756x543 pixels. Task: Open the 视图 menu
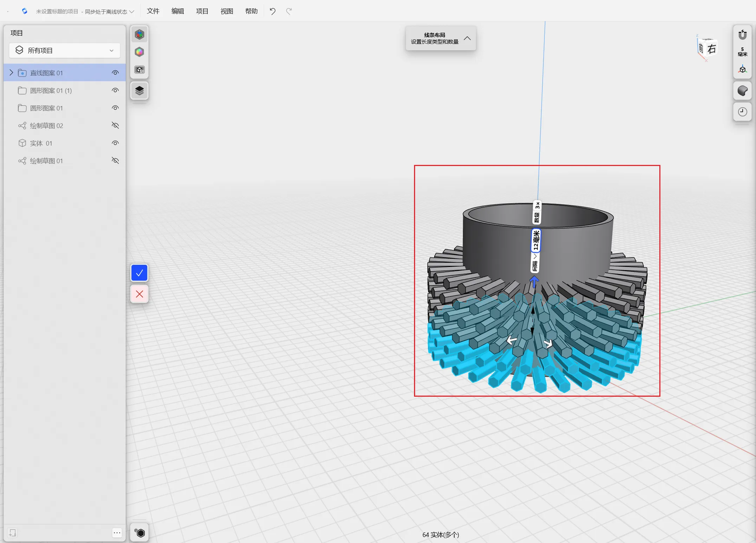tap(227, 11)
